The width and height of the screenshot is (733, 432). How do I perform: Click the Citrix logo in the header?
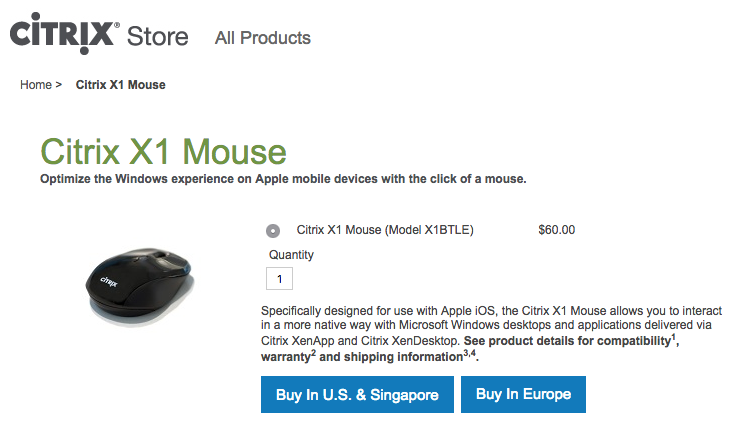(x=63, y=35)
